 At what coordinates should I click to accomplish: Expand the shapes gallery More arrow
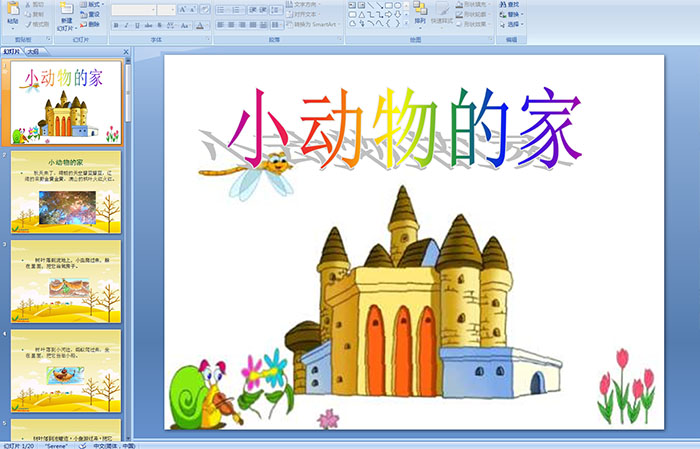[x=406, y=23]
